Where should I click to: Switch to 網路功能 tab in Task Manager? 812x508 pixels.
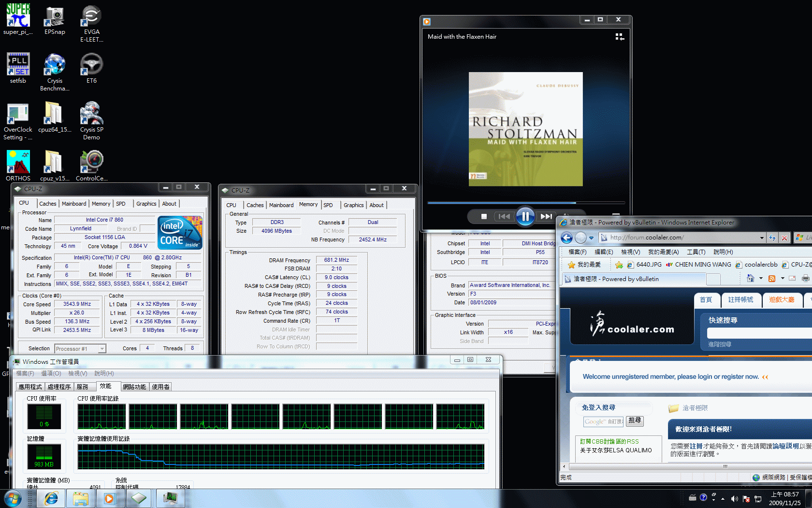point(134,387)
